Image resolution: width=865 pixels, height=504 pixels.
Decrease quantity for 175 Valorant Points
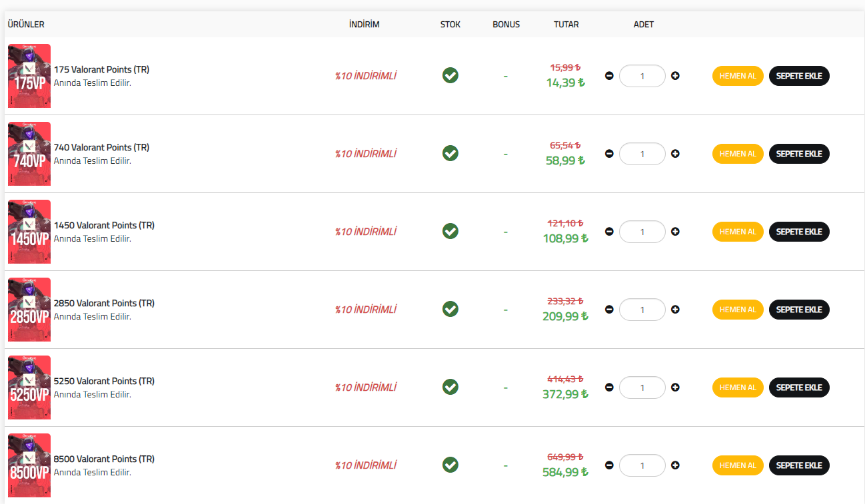609,76
